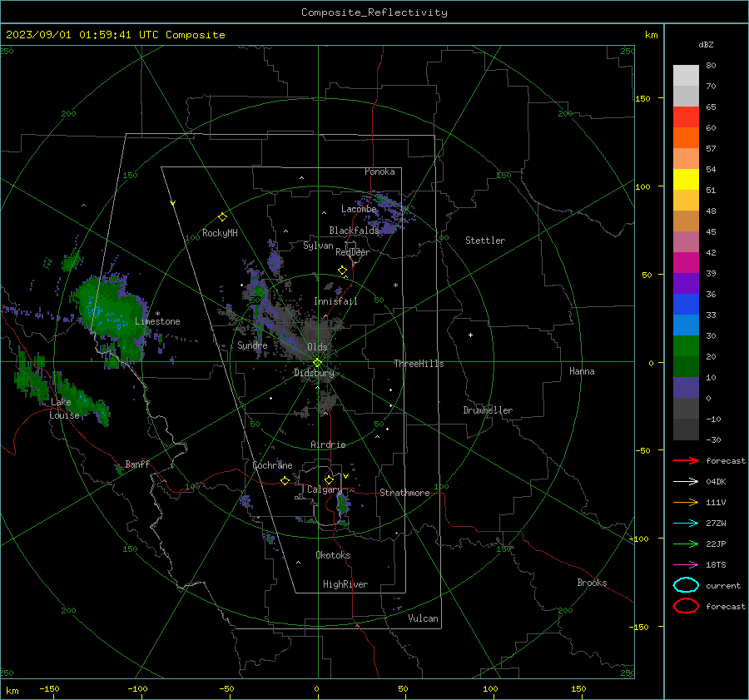Click the Innisfail city label
Viewport: 749px width, 700px height.
coord(335,301)
